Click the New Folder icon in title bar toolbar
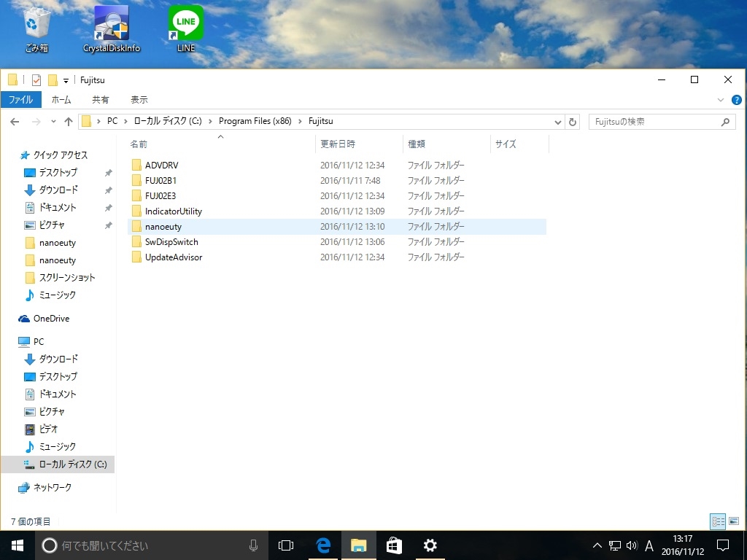Viewport: 747px width, 560px height. click(53, 80)
